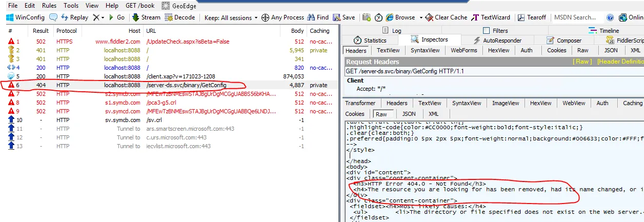Open the View menu
This screenshot has height=222, width=644.
(x=92, y=6)
